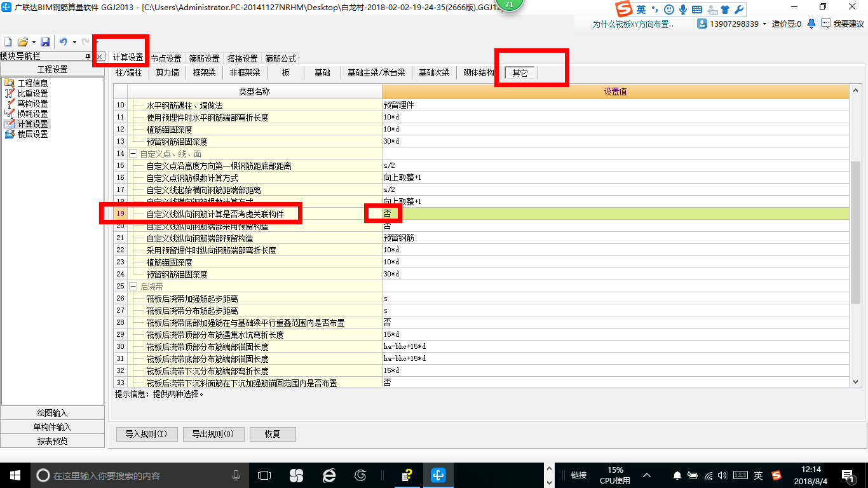Image resolution: width=868 pixels, height=488 pixels.
Task: Switch to the 节点设置 tab
Action: 166,58
